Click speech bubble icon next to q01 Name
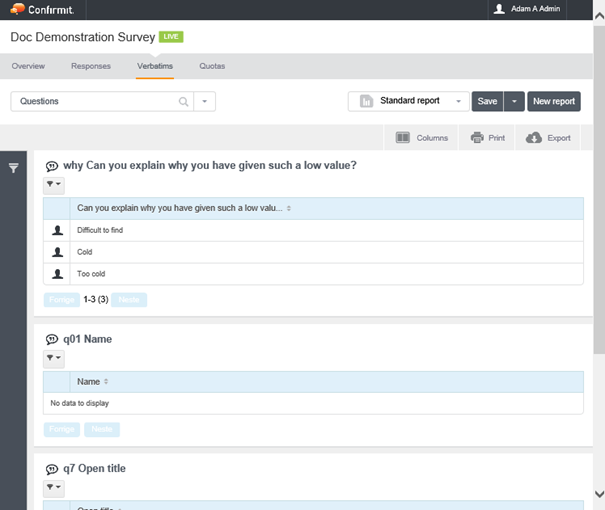605x510 pixels. click(52, 339)
